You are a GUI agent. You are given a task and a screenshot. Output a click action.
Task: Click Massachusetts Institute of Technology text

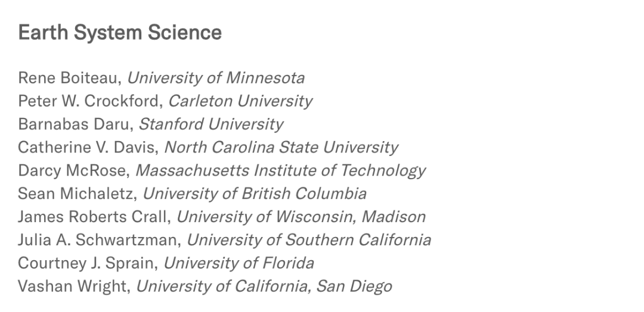point(280,170)
